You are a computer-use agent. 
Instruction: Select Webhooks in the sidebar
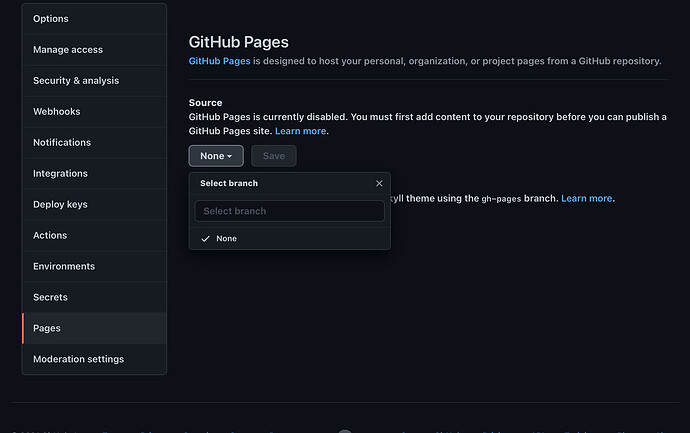point(94,112)
